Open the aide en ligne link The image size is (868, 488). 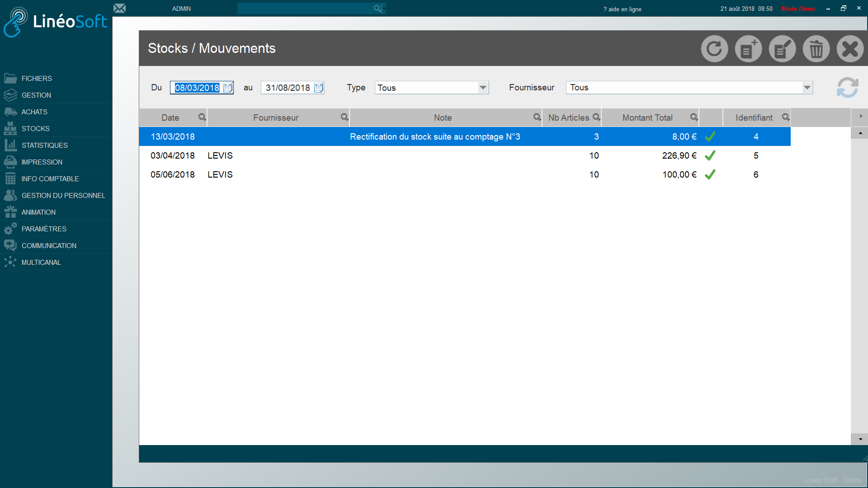(622, 9)
